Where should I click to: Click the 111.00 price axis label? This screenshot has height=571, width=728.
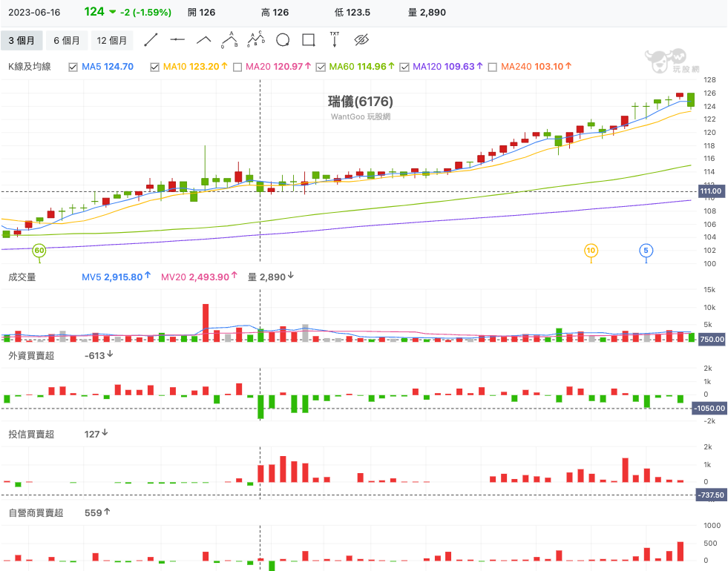tap(711, 191)
